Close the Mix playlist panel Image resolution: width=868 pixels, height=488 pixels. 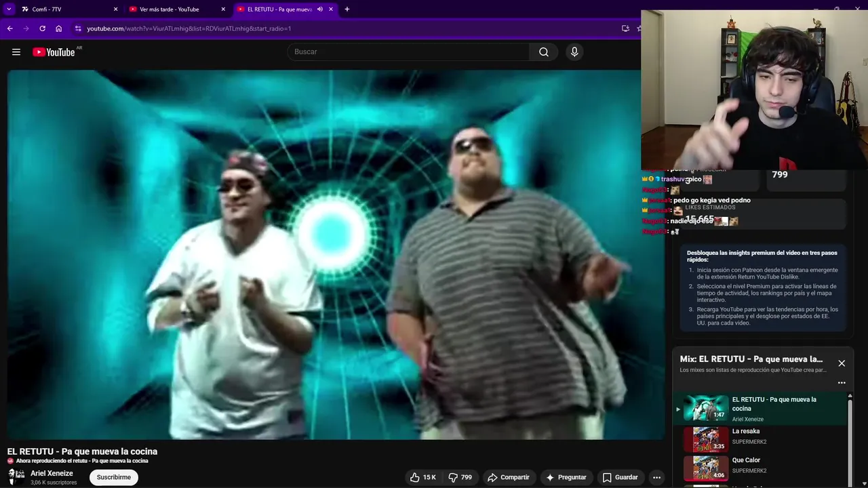[842, 363]
